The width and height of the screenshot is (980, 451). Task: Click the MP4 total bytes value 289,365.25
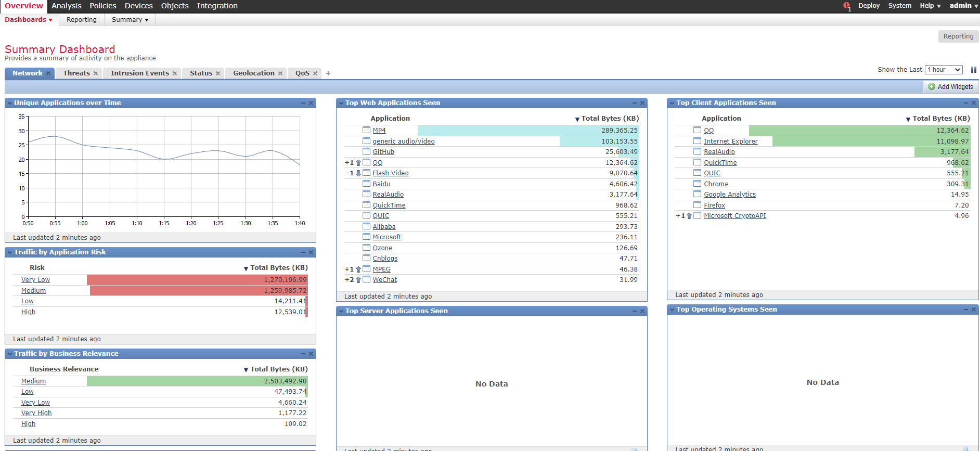click(x=620, y=130)
